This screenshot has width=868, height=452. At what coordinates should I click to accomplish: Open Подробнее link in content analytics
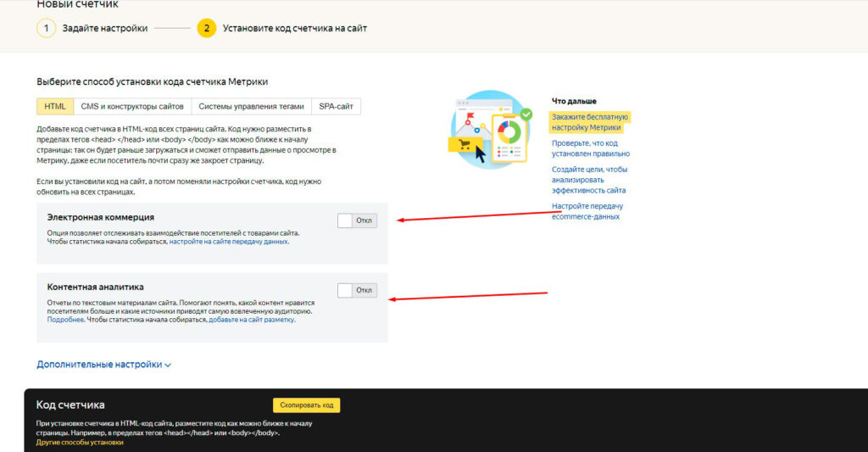point(65,320)
